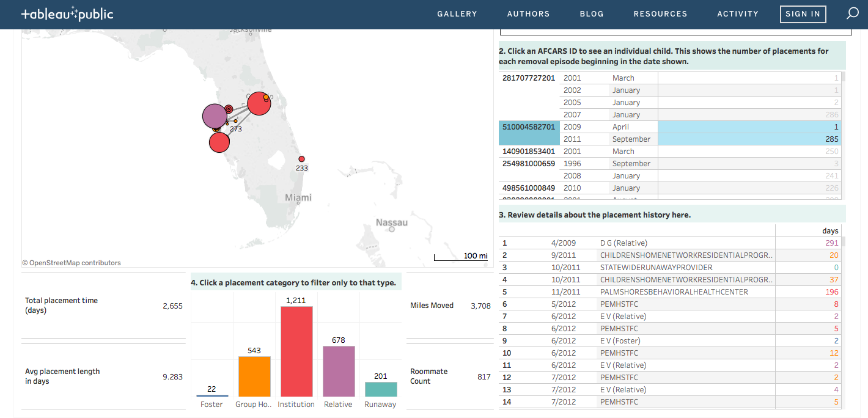Click the map circle labeled 233

(x=301, y=159)
